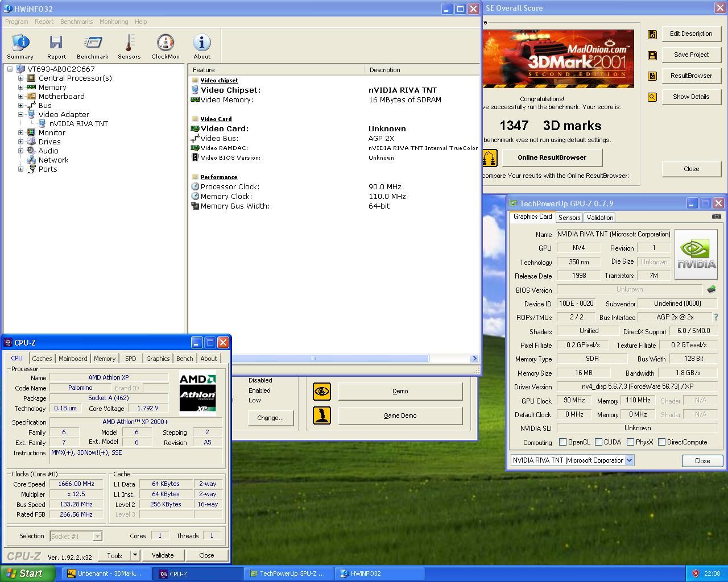Open the Tools dropdown arrow in CPU-Z
Image resolution: width=728 pixels, height=582 pixels.
pos(135,555)
